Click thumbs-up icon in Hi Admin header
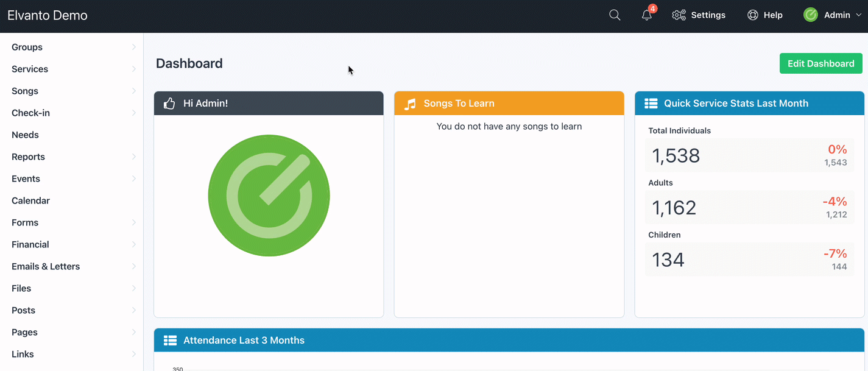This screenshot has width=868, height=371. 169,104
